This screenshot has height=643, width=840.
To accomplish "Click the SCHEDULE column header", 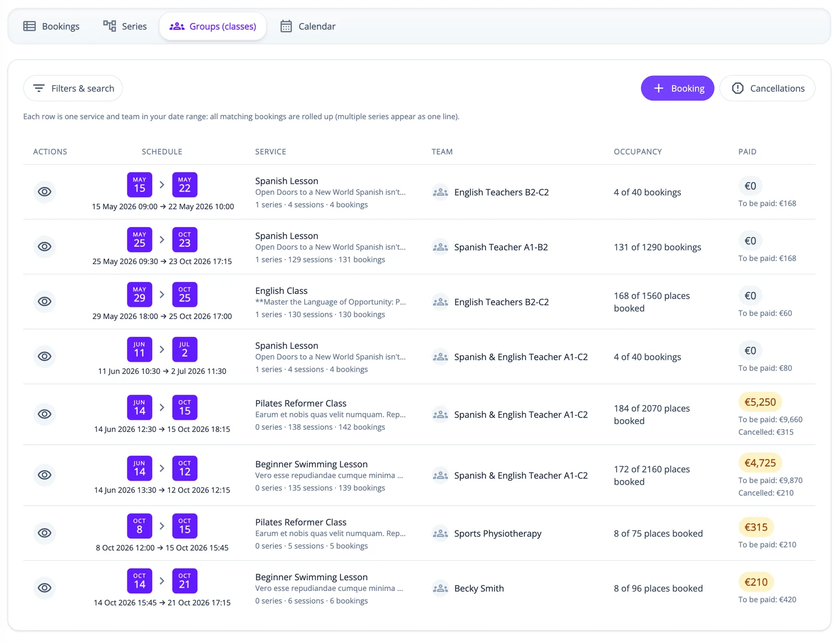I will 162,152.
